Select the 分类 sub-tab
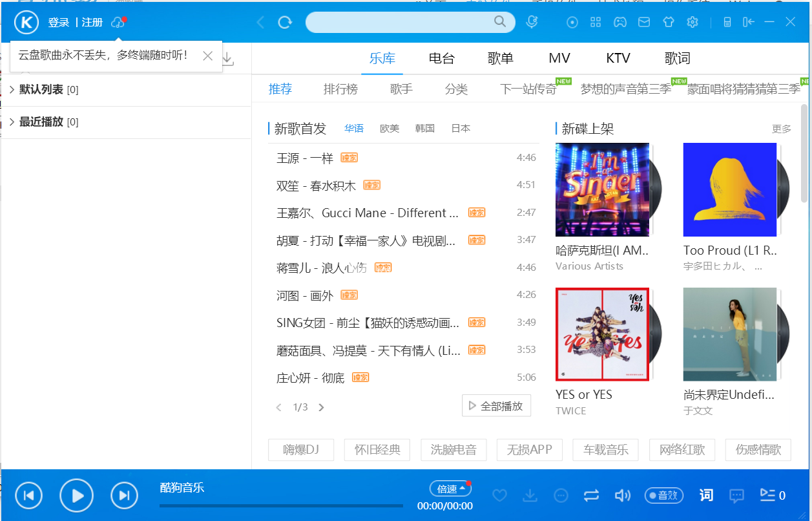 coord(456,89)
